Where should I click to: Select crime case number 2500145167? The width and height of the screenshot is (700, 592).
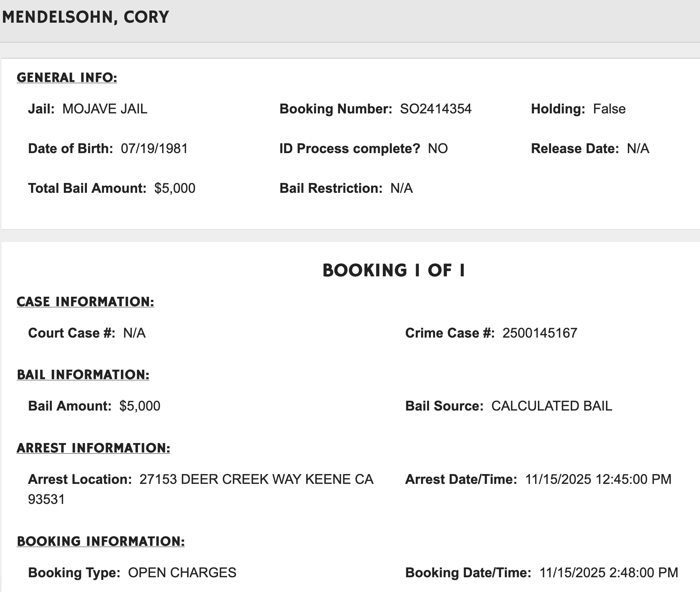pyautogui.click(x=539, y=333)
